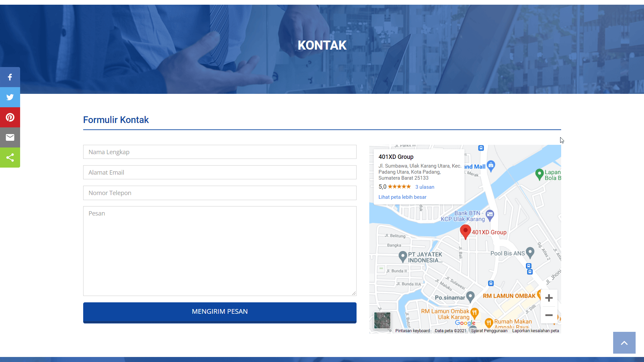
Task: Click inside the Pesan message box
Action: tap(219, 251)
